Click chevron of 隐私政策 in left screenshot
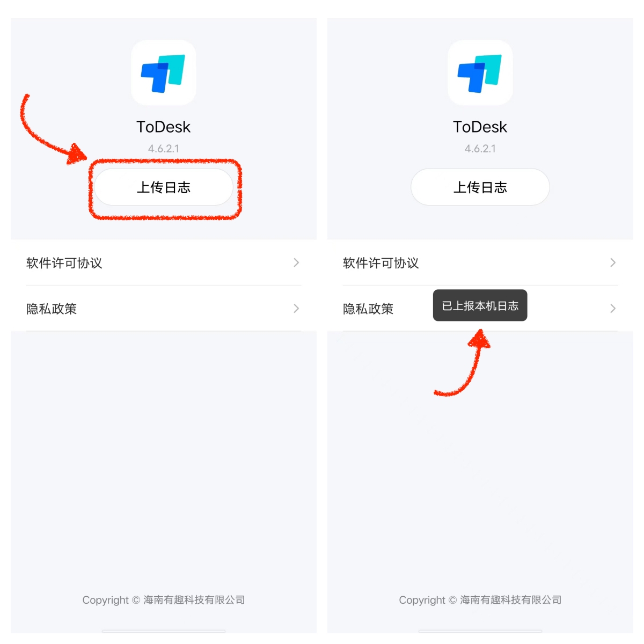Image resolution: width=644 pixels, height=644 pixels. click(x=296, y=308)
